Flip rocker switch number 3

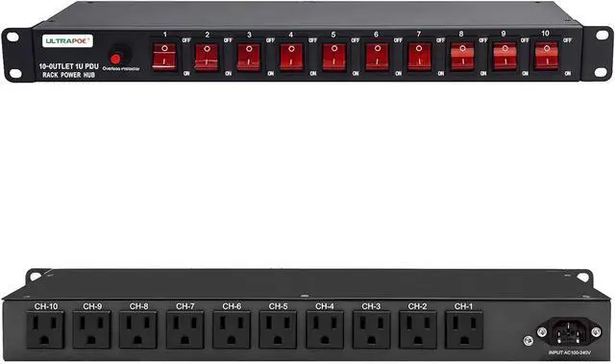249,58
